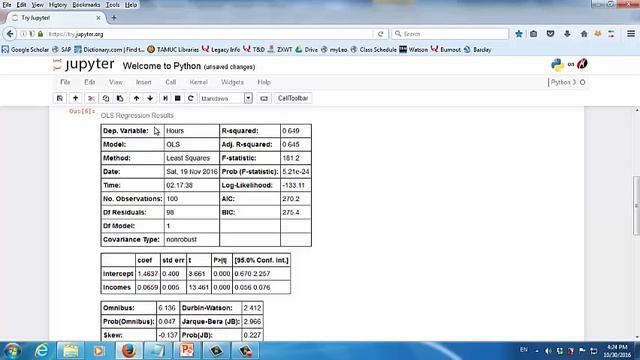Open the Firefox hamburger menu
This screenshot has width=640, height=360.
click(x=631, y=34)
